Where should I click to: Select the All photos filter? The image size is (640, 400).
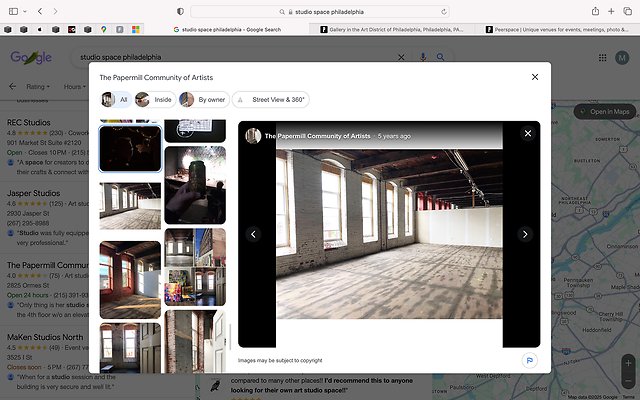[115, 100]
